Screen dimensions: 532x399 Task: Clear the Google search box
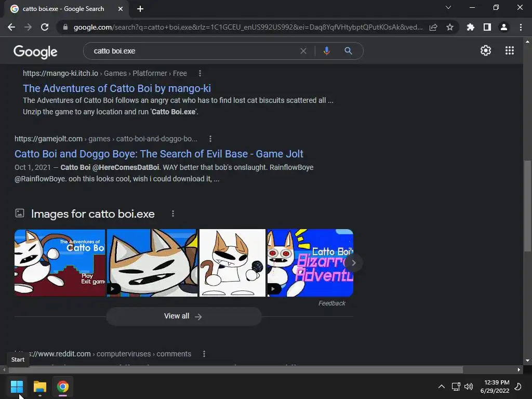click(303, 51)
